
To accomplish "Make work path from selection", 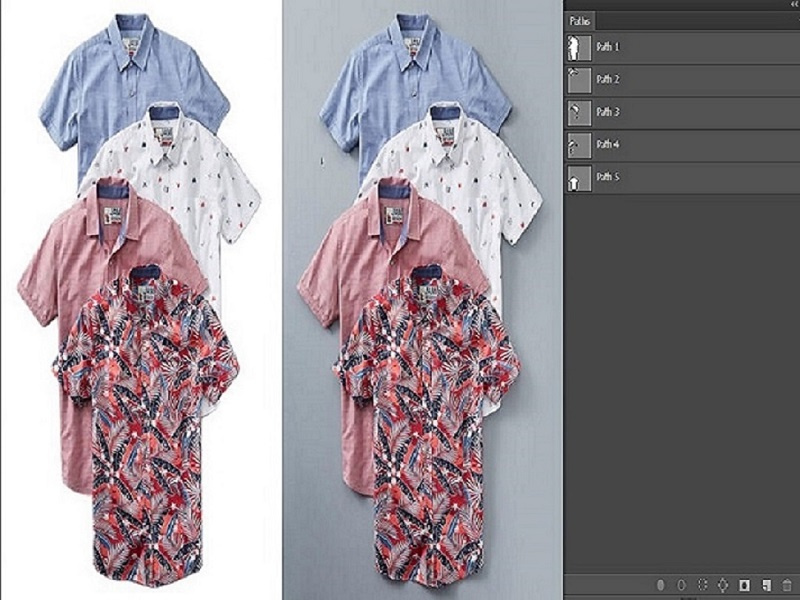I will [x=723, y=584].
